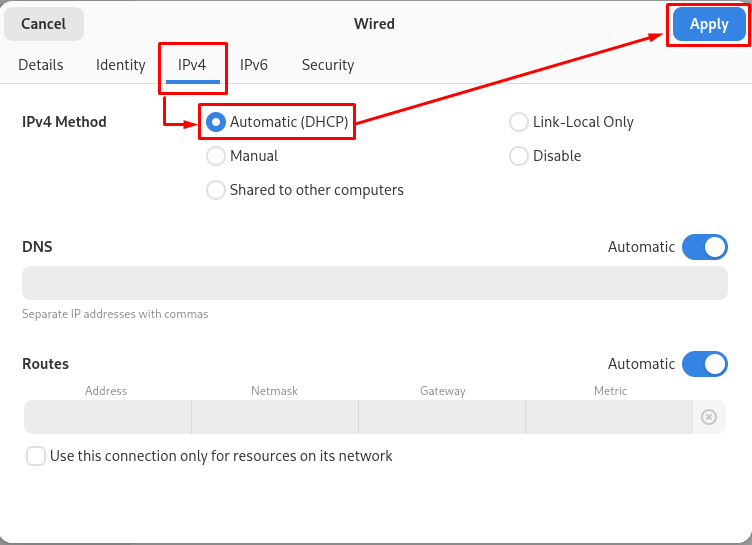The width and height of the screenshot is (752, 545).
Task: Click the DNS server address field
Action: click(374, 283)
